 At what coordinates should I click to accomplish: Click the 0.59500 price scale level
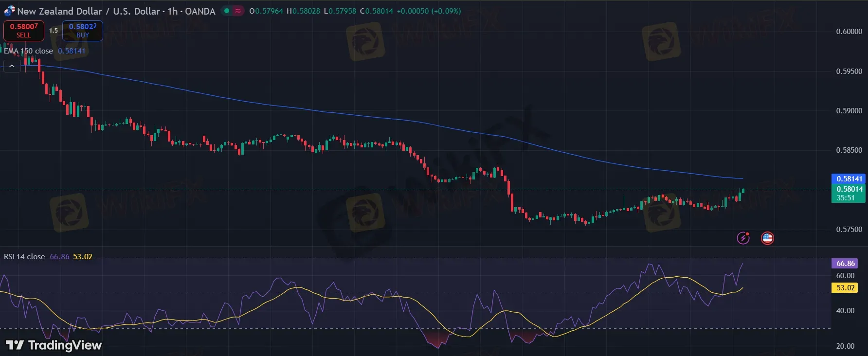click(849, 71)
